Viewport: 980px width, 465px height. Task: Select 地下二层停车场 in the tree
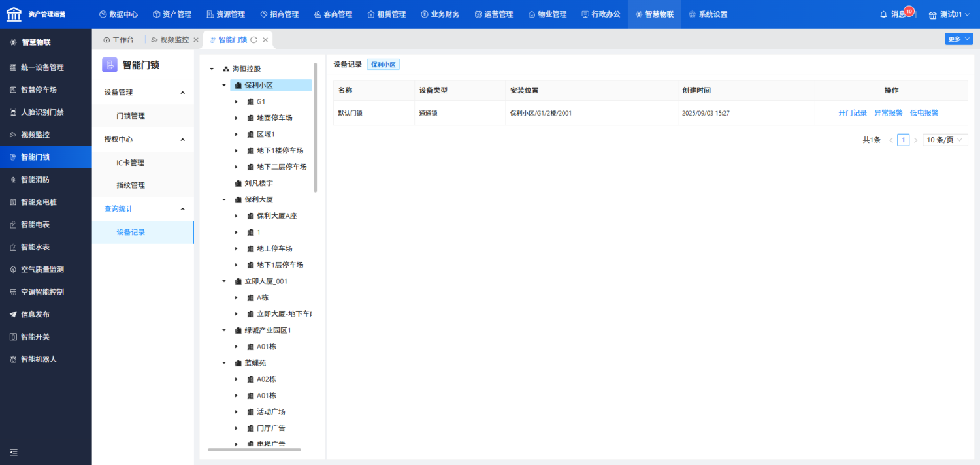click(x=282, y=167)
